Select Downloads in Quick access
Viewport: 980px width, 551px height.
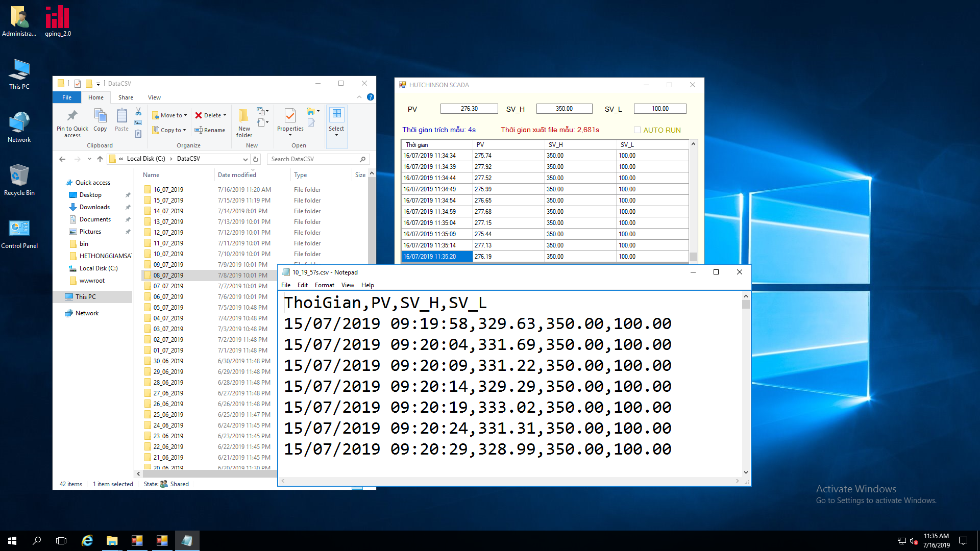(94, 207)
